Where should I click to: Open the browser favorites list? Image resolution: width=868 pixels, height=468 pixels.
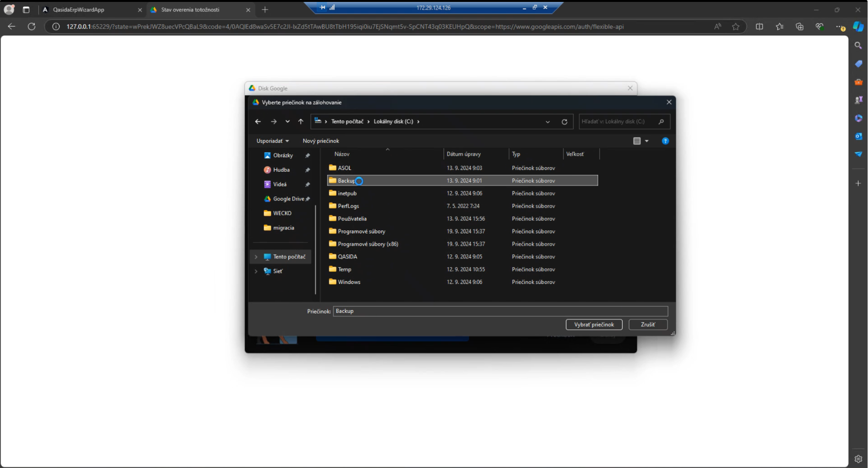point(780,27)
